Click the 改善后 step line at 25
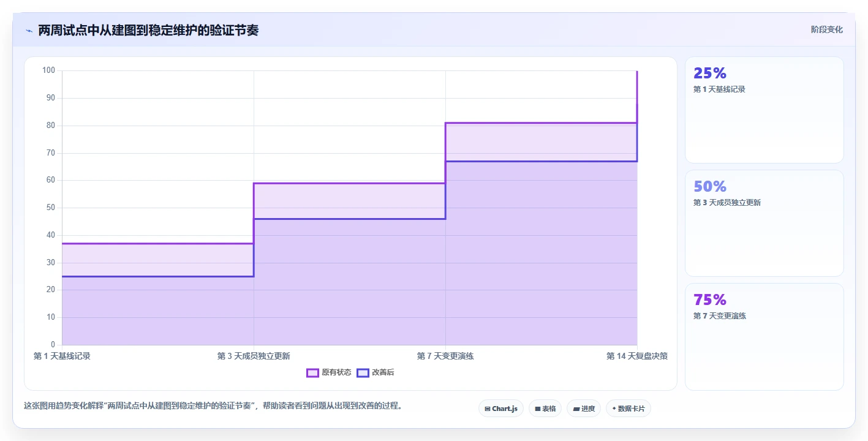The height and width of the screenshot is (441, 868). (157, 276)
